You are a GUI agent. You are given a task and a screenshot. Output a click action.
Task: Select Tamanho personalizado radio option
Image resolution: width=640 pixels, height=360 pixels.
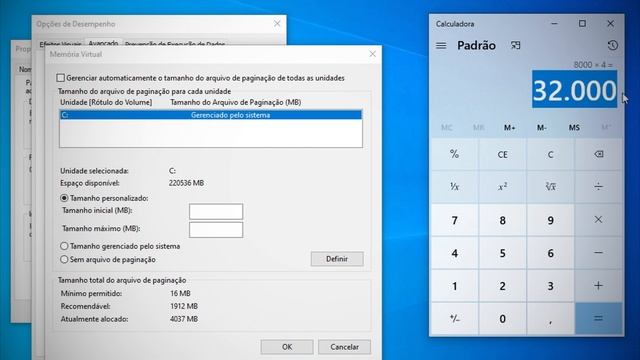click(64, 198)
